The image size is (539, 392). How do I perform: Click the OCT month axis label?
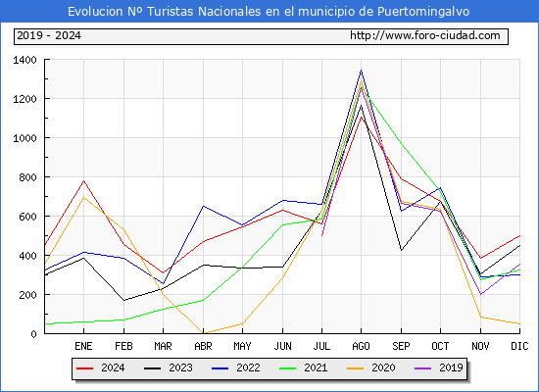440,346
